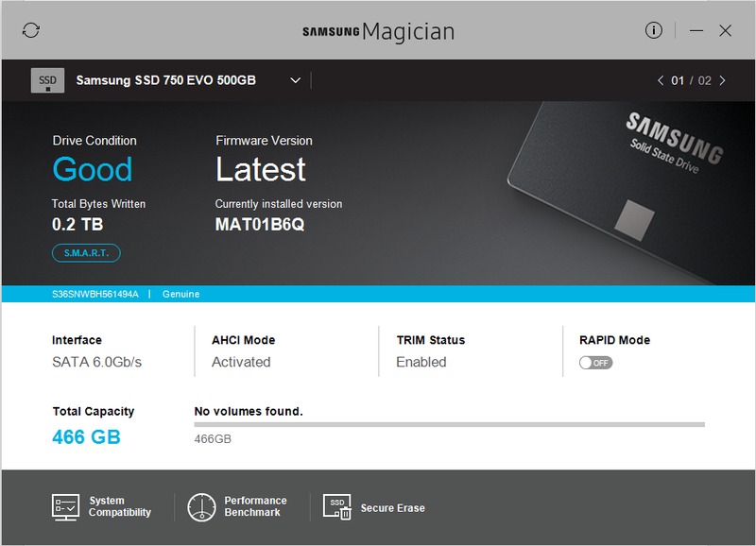Select the Samsung SSD 750 EVO 500GB name
Screen dimensions: 756x546
[165, 80]
